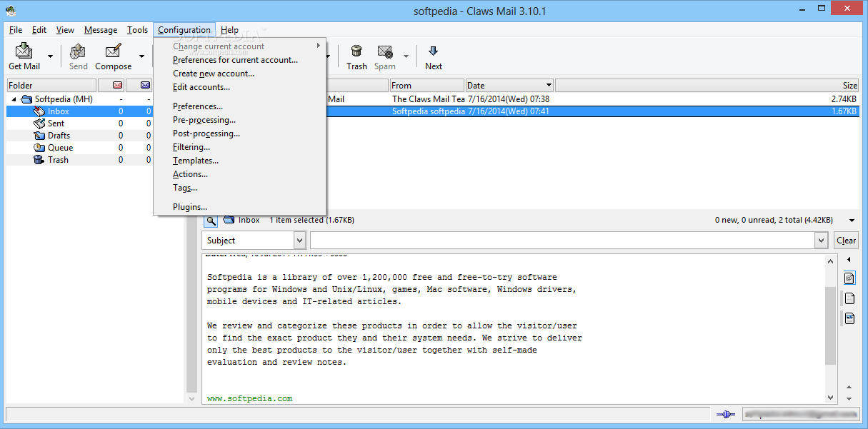Click the account email in status bar
The width and height of the screenshot is (868, 429).
click(x=799, y=414)
